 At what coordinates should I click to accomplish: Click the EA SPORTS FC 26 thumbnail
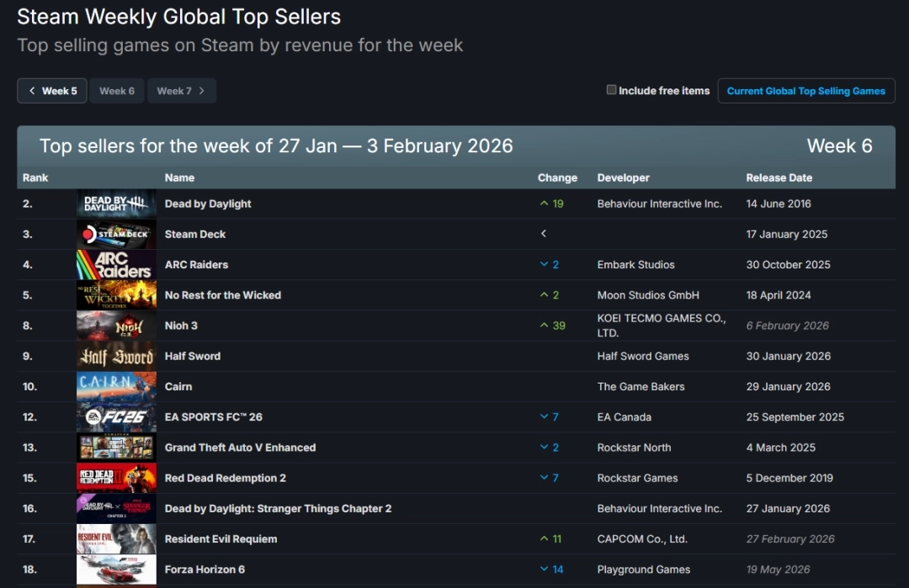tap(116, 416)
